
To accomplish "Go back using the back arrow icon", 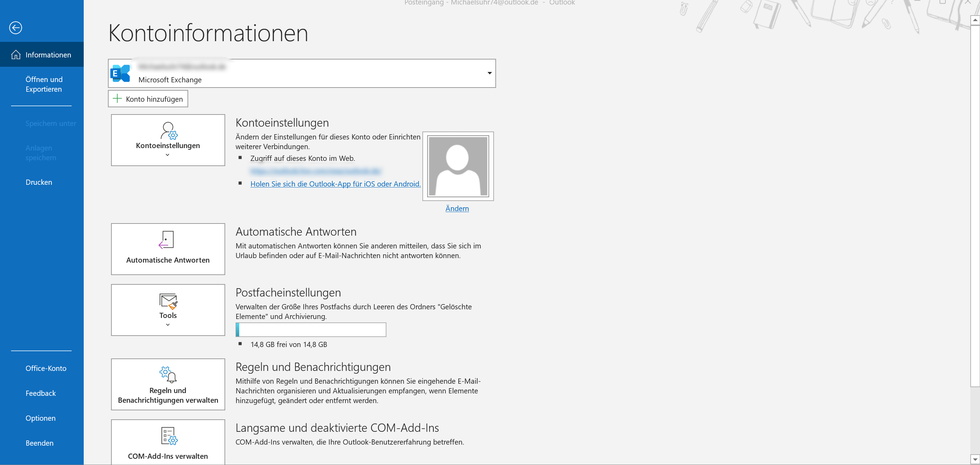I will (x=16, y=28).
